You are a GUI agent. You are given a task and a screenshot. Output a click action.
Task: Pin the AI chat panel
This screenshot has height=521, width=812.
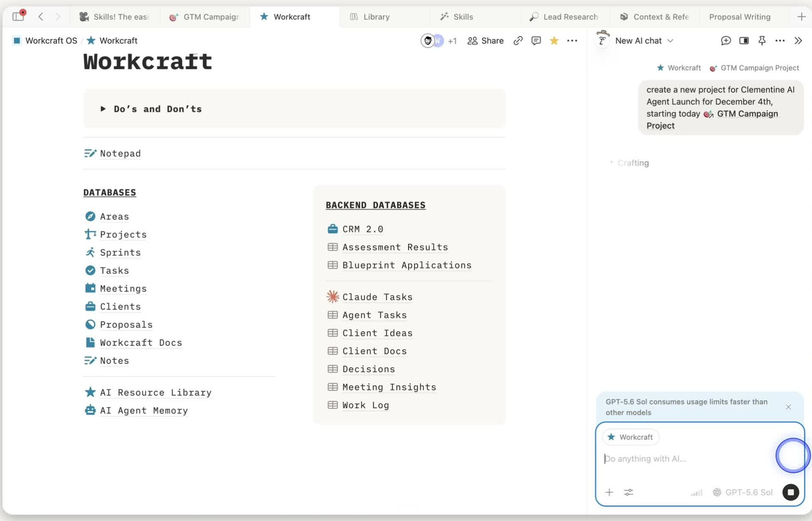coord(762,41)
